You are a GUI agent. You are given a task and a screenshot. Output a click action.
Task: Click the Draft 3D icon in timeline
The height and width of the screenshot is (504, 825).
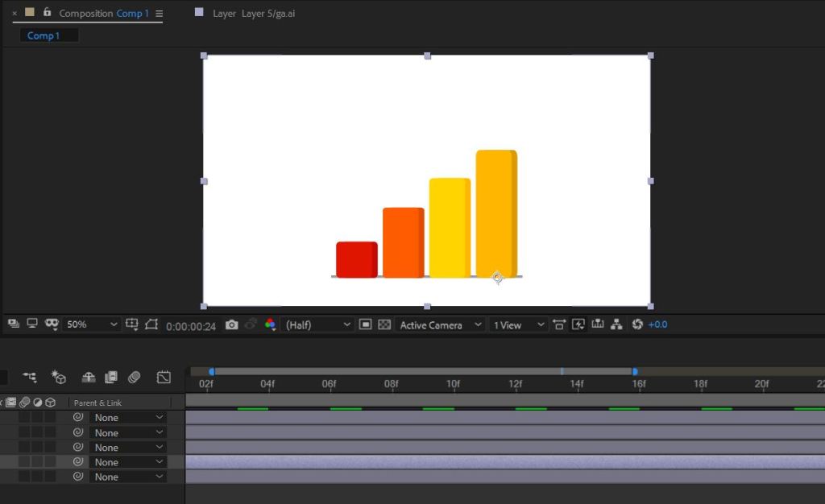pos(58,377)
